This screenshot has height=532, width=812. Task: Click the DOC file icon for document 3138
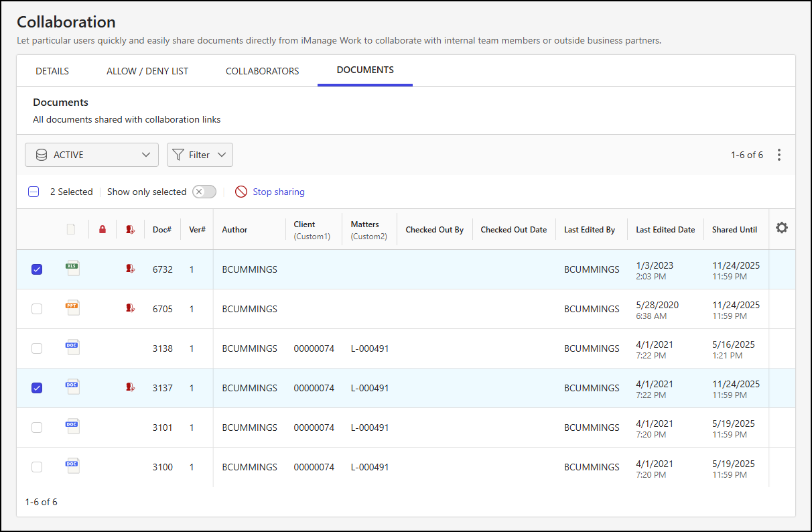[72, 347]
